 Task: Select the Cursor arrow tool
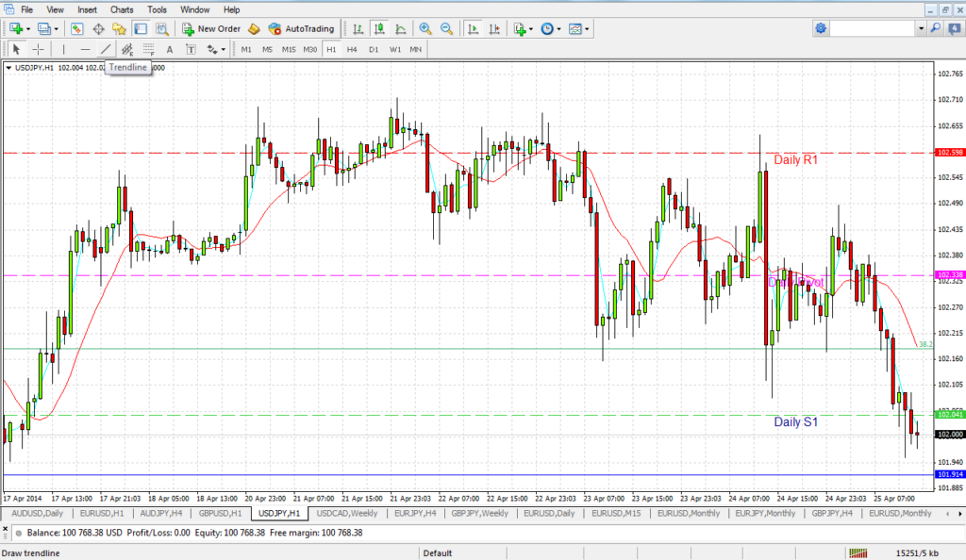click(17, 49)
